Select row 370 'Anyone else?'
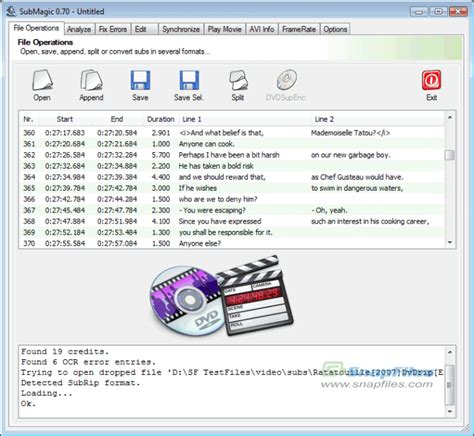 pos(232,243)
